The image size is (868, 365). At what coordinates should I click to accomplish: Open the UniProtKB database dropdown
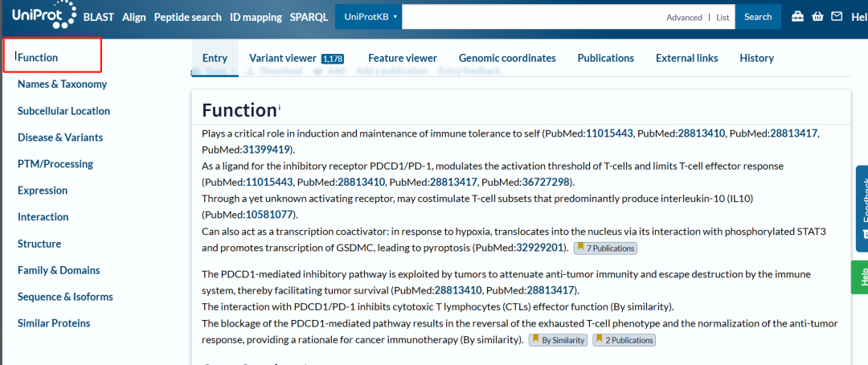point(371,17)
